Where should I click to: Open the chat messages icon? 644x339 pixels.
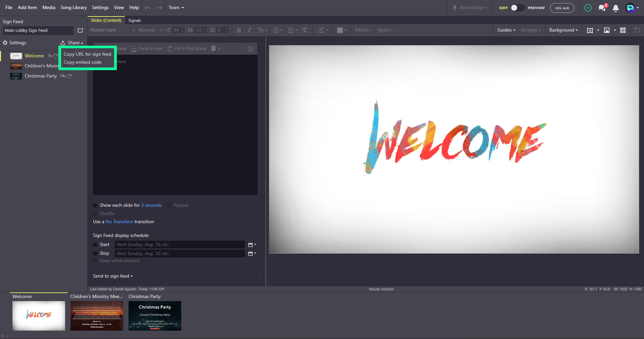602,8
